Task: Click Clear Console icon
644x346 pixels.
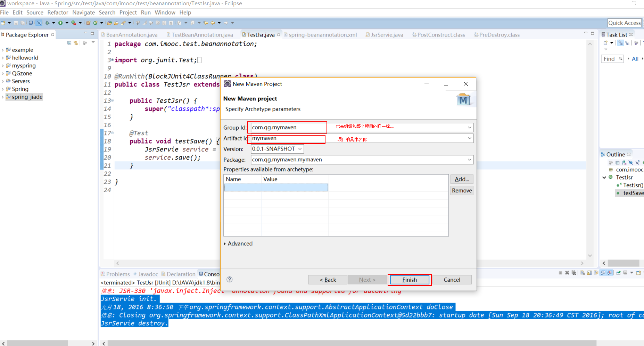Action: pyautogui.click(x=583, y=273)
